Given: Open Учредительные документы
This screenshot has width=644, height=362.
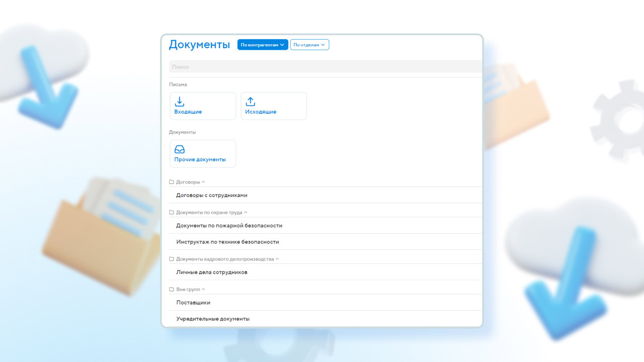Looking at the screenshot, I should [212, 318].
